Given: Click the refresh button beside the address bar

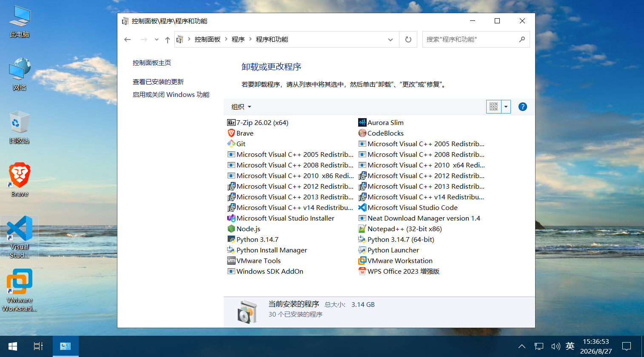Looking at the screenshot, I should tap(408, 40).
